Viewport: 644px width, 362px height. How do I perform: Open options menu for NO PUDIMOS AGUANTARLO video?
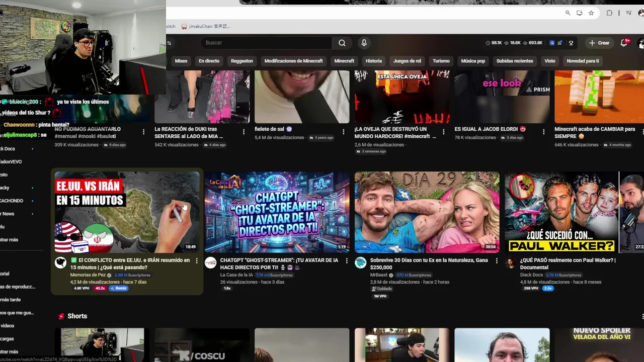point(143,132)
